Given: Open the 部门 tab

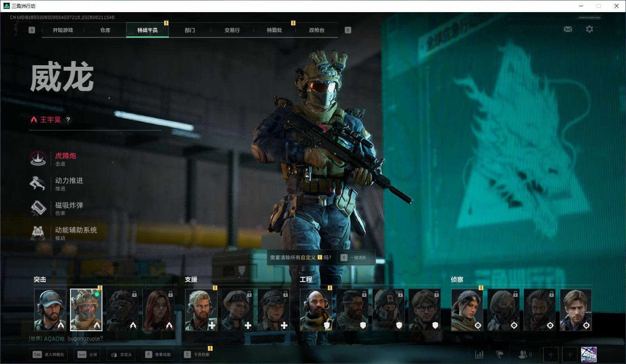Looking at the screenshot, I should [190, 30].
